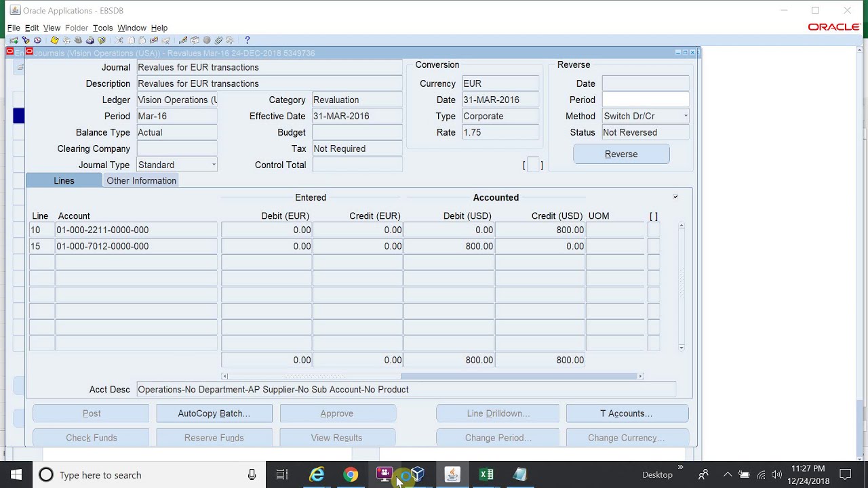Click the Reverse button
Screen dimensions: 868x488
621,154
